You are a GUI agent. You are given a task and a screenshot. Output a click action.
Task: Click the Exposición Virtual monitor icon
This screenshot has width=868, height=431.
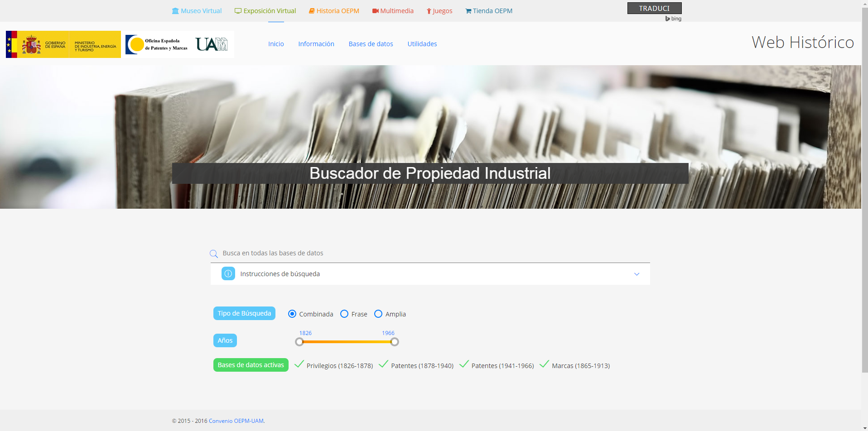pos(238,11)
